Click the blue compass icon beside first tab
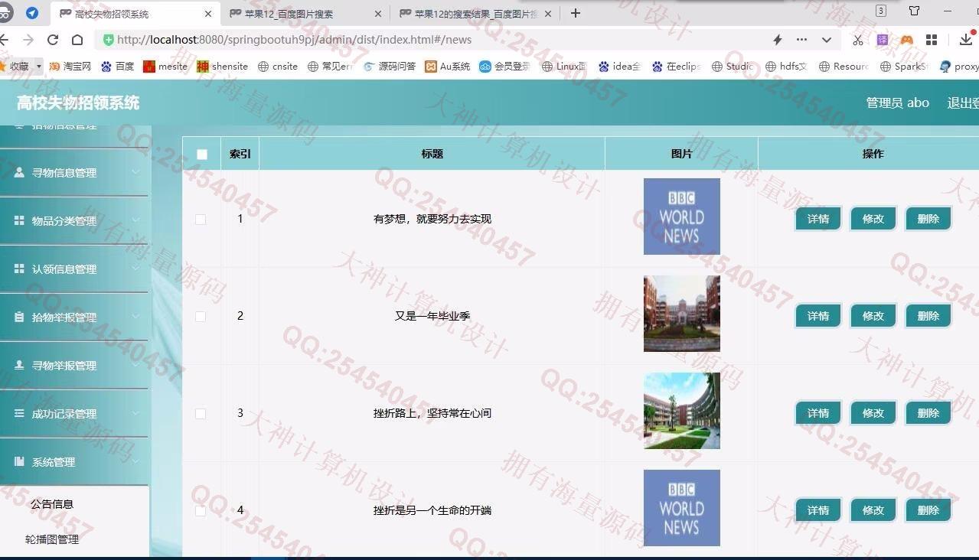 [x=32, y=13]
